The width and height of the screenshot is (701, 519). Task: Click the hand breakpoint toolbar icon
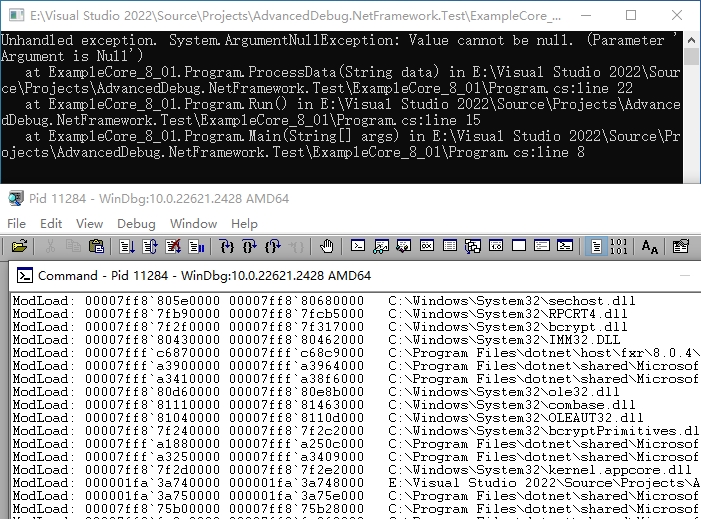point(327,246)
